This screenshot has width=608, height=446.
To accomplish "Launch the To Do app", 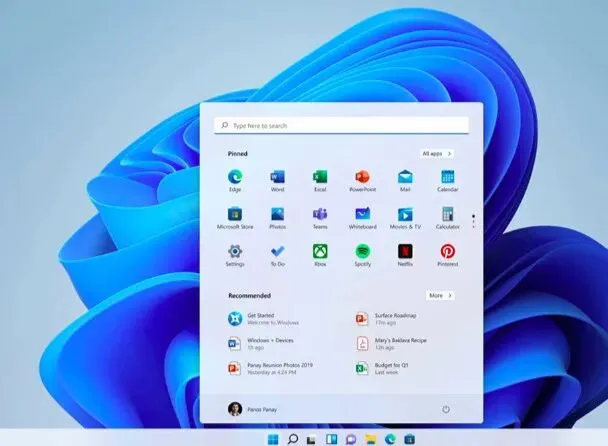I will [x=278, y=255].
